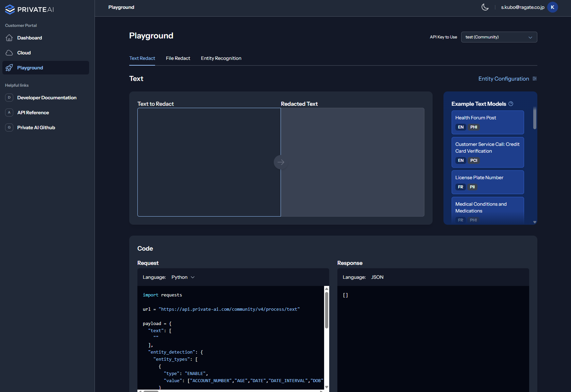This screenshot has height=392, width=571.
Task: Click the down arrow of request code scrollbar
Action: point(326,387)
